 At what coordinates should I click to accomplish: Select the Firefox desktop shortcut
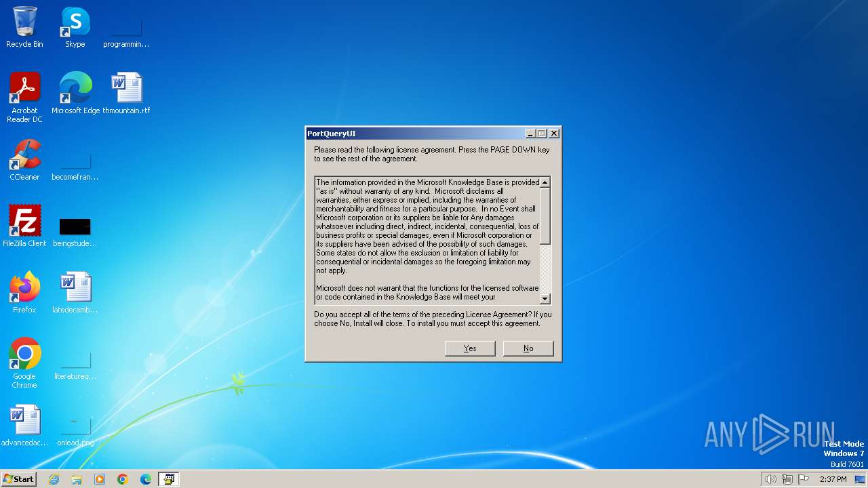click(x=24, y=293)
